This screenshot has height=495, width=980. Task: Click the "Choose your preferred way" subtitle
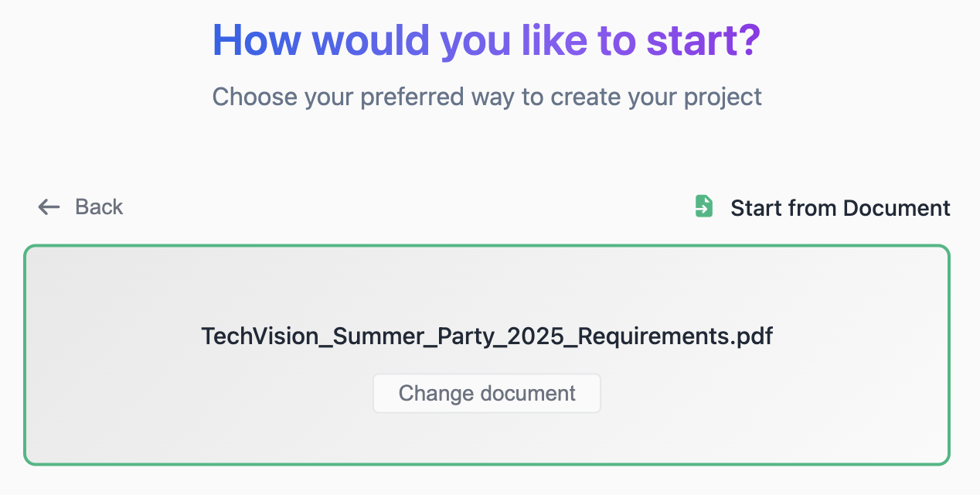click(x=487, y=97)
